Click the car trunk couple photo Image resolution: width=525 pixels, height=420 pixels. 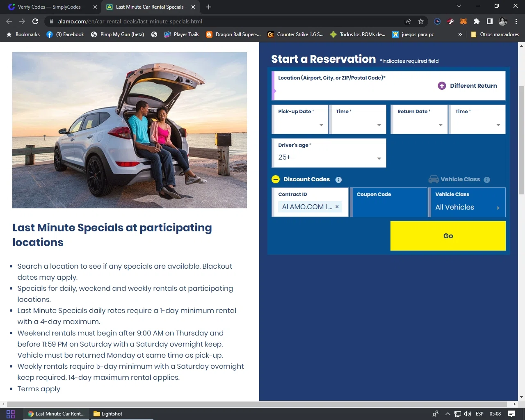(130, 130)
